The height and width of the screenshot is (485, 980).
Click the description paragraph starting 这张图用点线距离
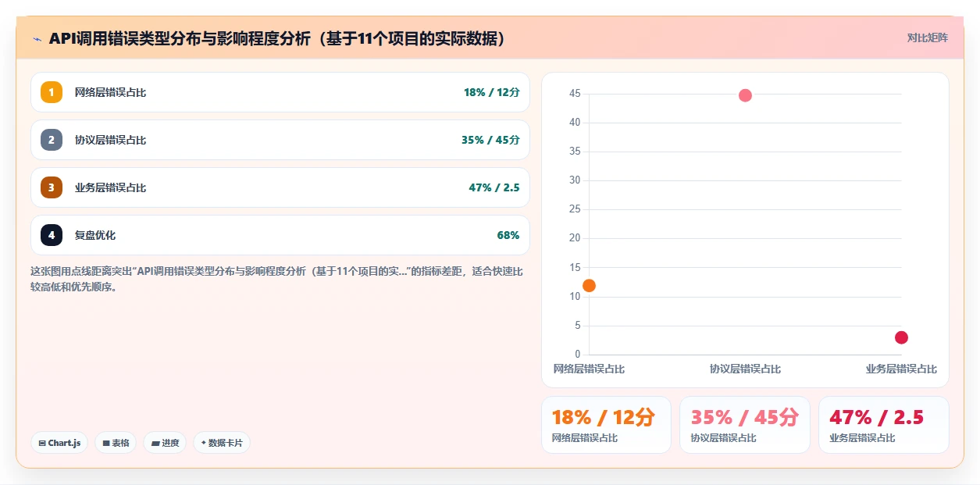point(276,279)
